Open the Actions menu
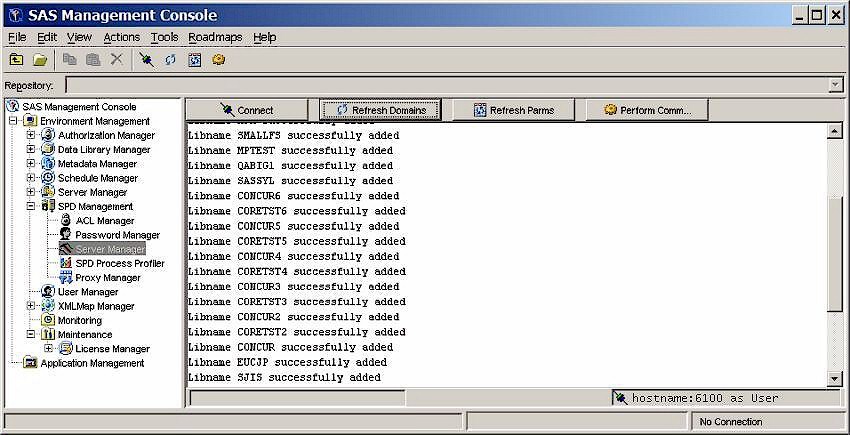 click(121, 37)
